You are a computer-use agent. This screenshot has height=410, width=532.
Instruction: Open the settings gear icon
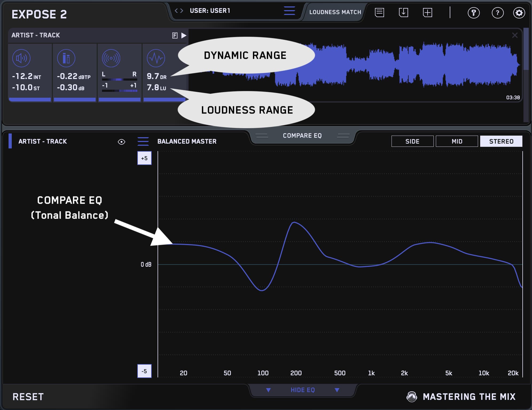point(519,13)
